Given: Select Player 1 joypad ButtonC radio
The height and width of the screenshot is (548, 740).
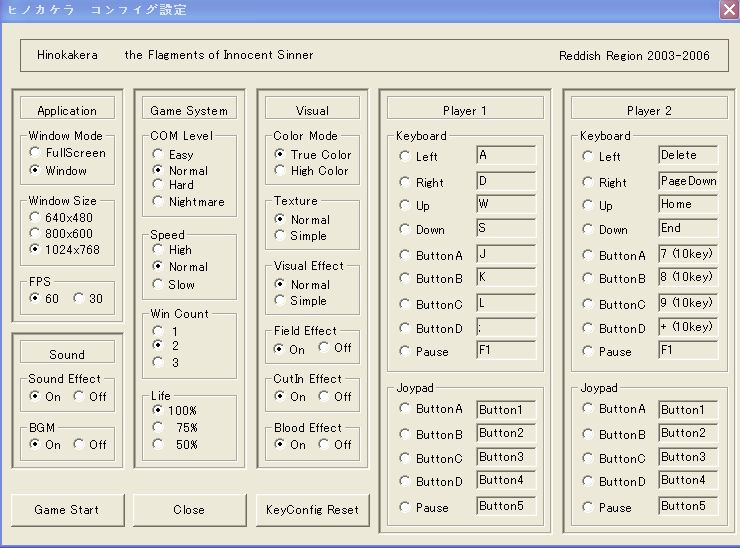Looking at the screenshot, I should point(404,457).
